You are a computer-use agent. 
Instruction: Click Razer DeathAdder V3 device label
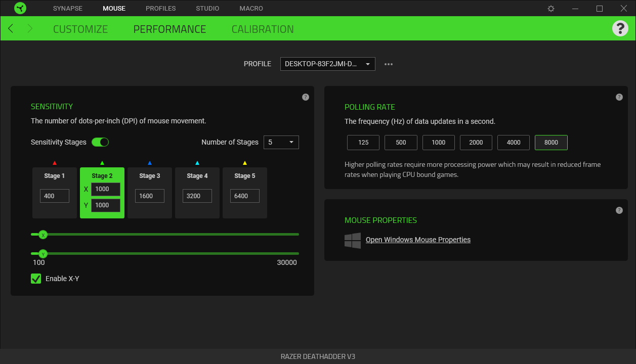tap(318, 356)
